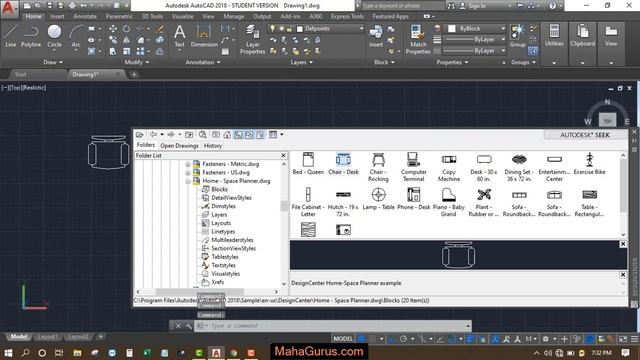640x360 pixels.
Task: Open the Clipboard panel
Action: [582, 36]
